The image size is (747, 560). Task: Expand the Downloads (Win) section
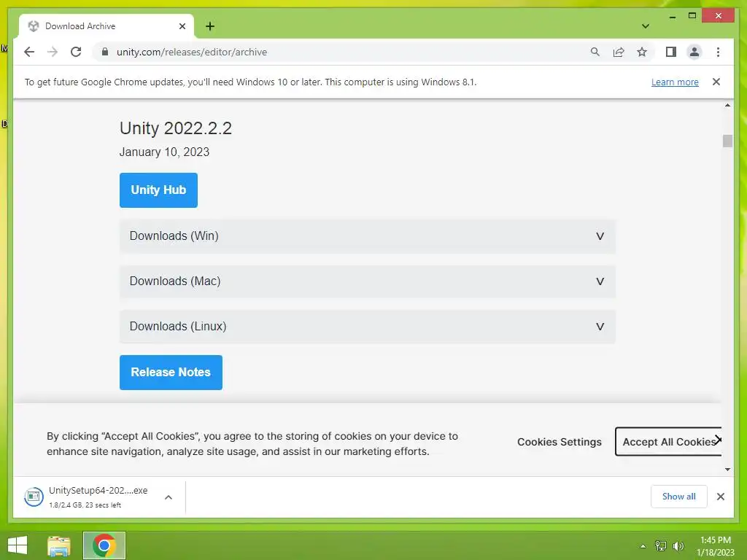(368, 236)
